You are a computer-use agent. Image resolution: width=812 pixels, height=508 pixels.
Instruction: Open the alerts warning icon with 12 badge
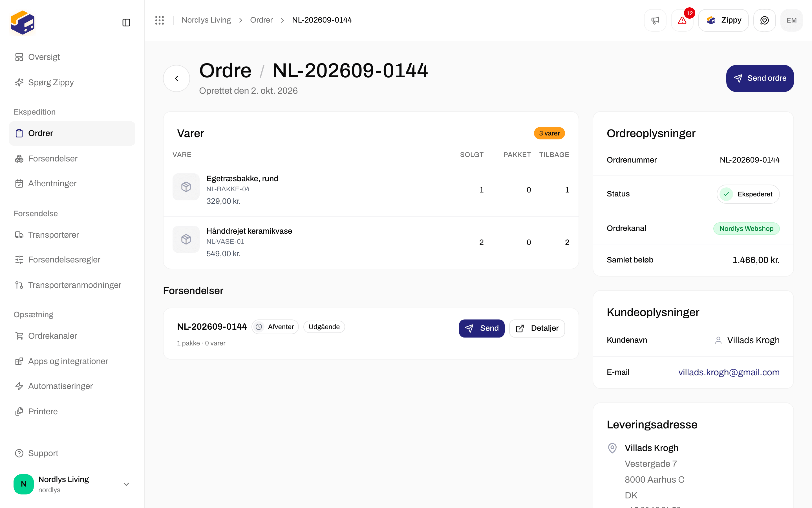point(682,21)
